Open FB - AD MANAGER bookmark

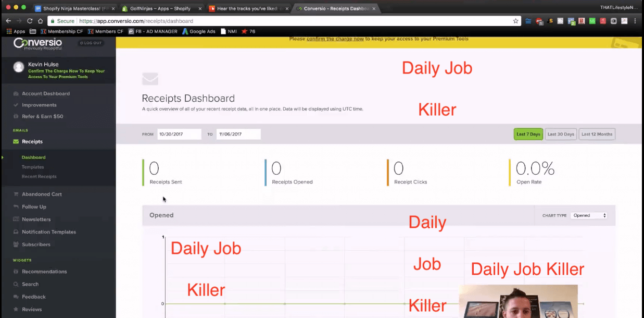point(153,31)
